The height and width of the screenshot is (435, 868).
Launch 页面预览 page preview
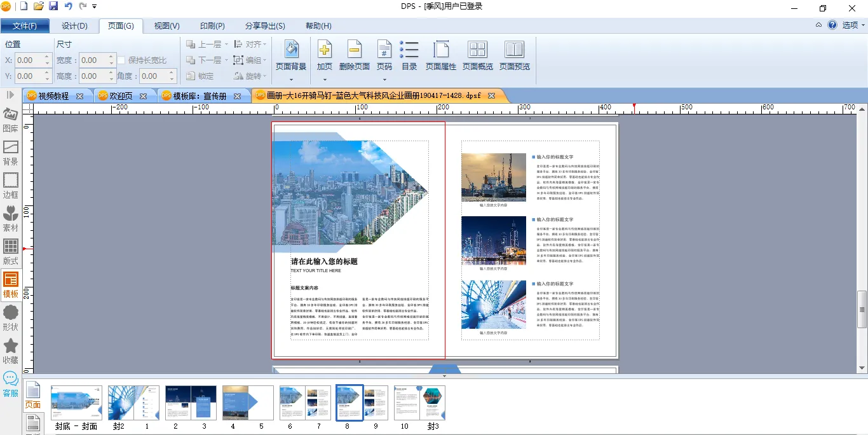(x=514, y=50)
